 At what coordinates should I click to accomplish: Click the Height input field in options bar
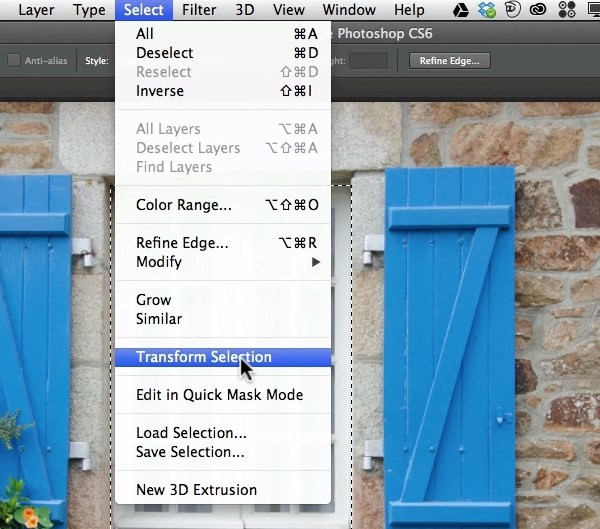[368, 61]
